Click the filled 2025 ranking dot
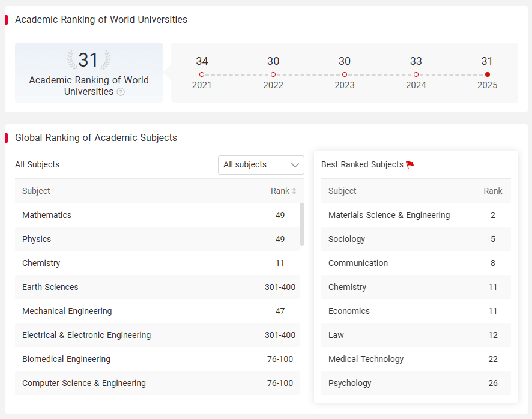532x419 pixels. (488, 74)
